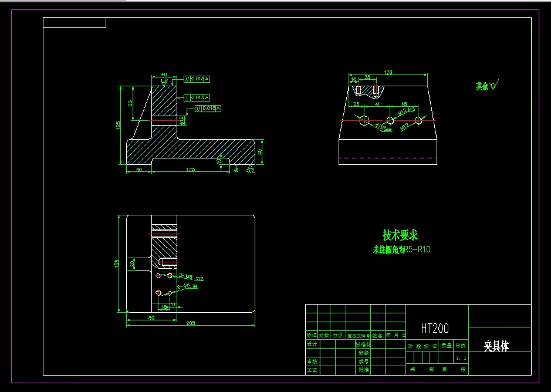Select the 学号 label in the title block
551x392 pixels.
pos(364,361)
